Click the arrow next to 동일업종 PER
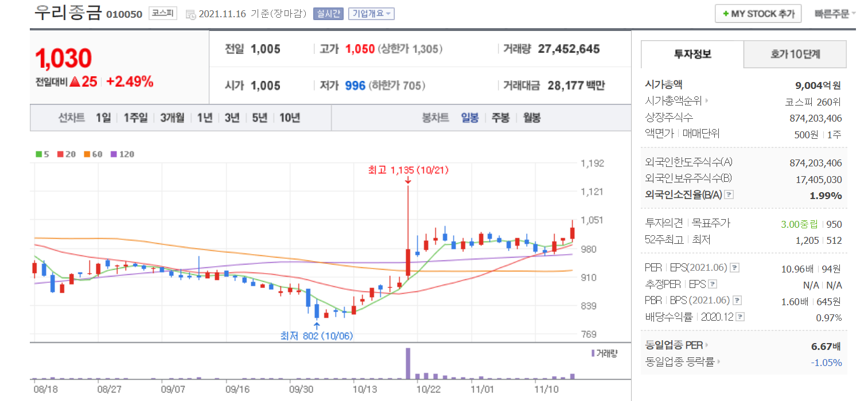The image size is (868, 401). (x=707, y=345)
